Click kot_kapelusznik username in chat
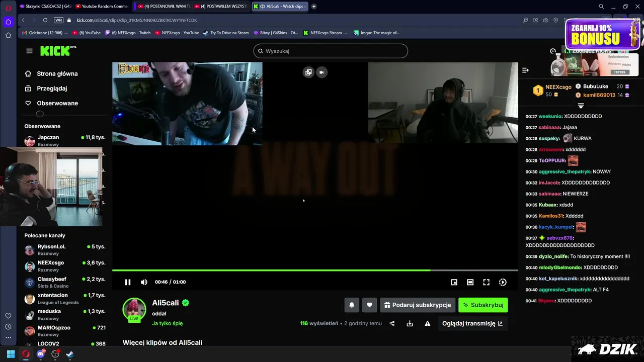 click(x=558, y=279)
